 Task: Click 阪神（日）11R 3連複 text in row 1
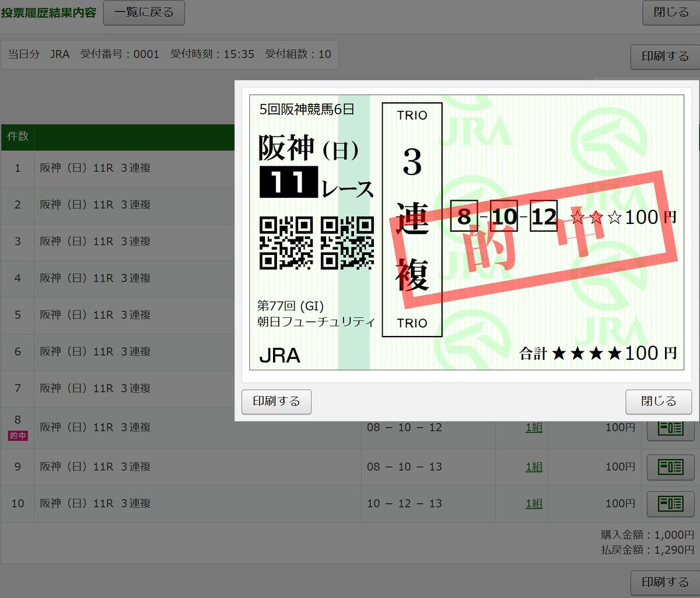[96, 168]
